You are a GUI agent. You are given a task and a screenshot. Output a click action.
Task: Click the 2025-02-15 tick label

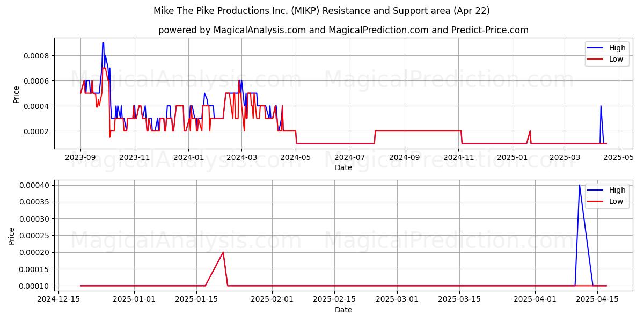[334, 299]
